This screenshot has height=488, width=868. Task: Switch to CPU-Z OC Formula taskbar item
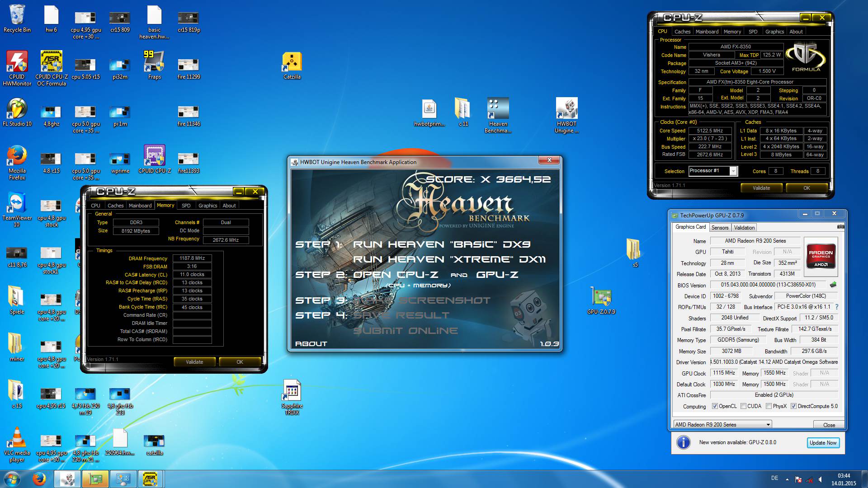point(150,479)
